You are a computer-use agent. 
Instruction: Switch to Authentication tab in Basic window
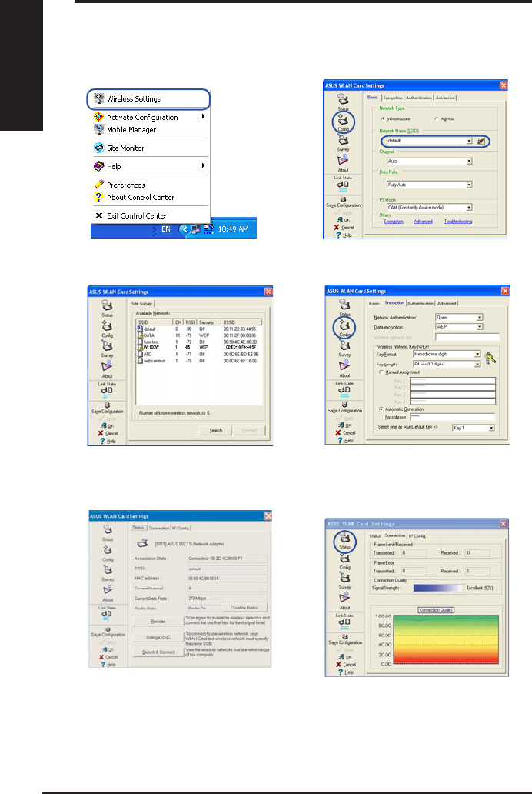419,98
